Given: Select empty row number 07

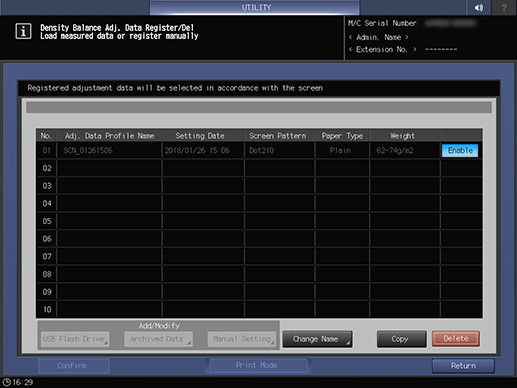Looking at the screenshot, I should point(259,256).
